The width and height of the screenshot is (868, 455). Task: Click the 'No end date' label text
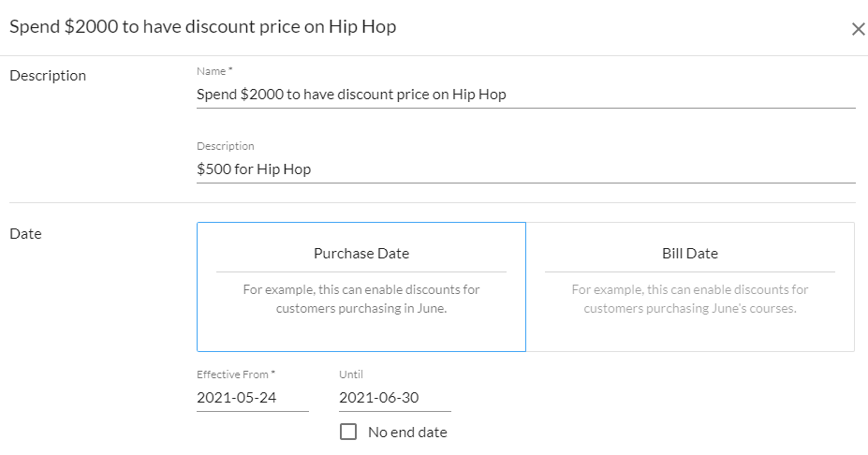(407, 433)
